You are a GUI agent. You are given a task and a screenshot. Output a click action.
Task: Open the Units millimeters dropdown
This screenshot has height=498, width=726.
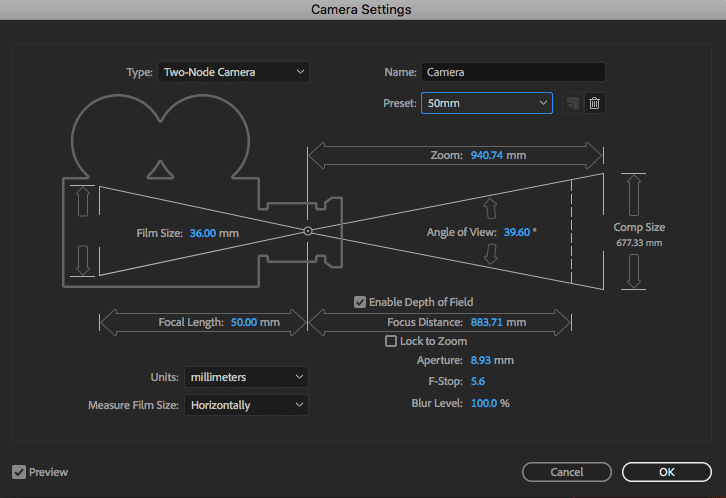[246, 377]
